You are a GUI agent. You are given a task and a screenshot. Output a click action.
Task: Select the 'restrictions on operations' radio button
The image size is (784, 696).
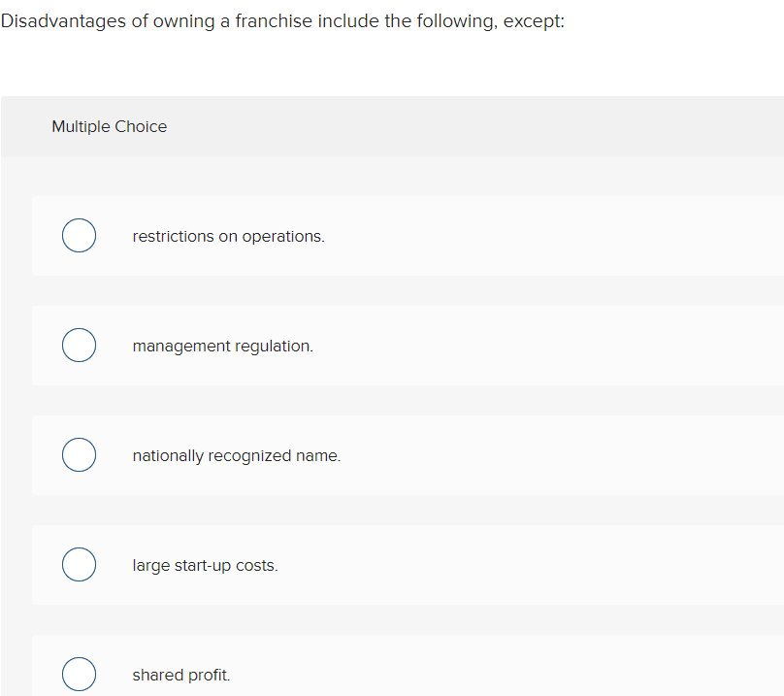79,235
